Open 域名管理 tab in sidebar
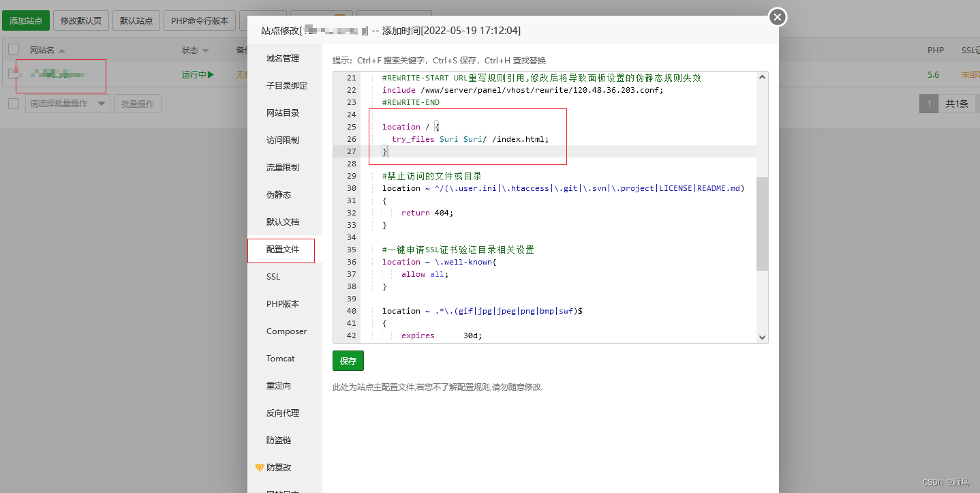980x493 pixels. [283, 59]
